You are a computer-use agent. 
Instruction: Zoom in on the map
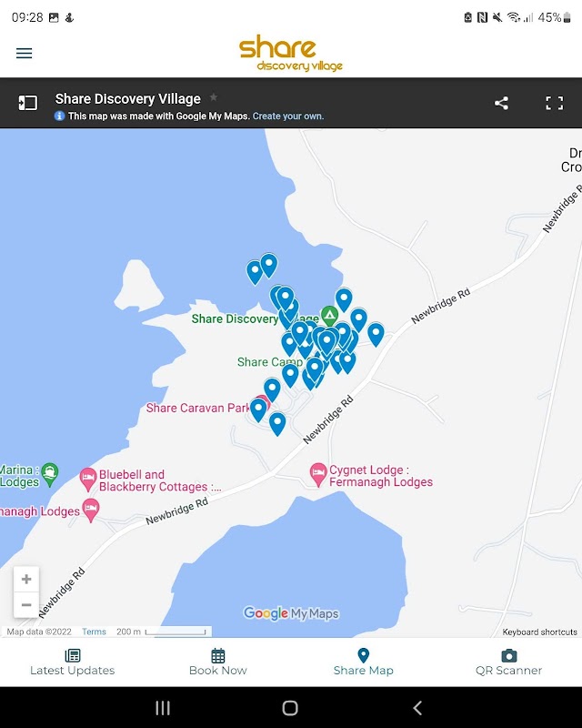point(26,580)
